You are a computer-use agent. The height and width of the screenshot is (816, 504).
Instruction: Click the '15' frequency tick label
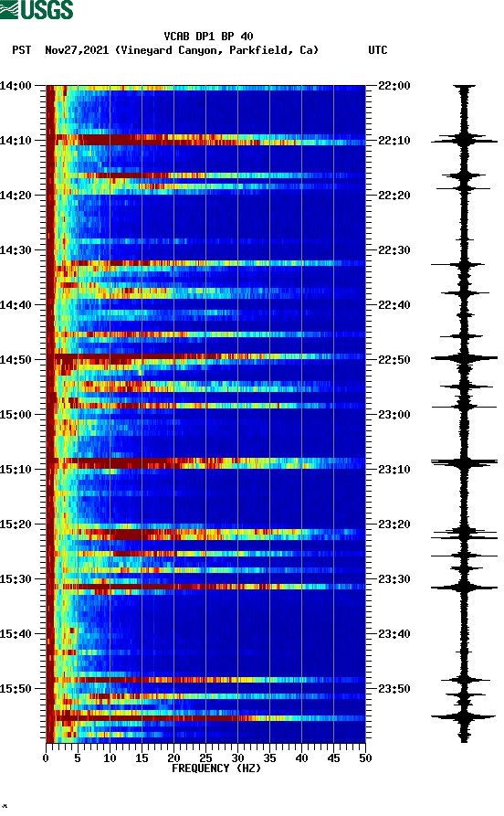pyautogui.click(x=142, y=758)
